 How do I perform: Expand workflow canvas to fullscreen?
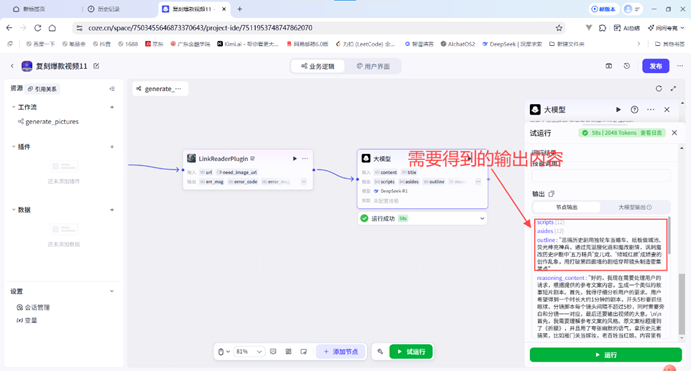click(x=673, y=89)
